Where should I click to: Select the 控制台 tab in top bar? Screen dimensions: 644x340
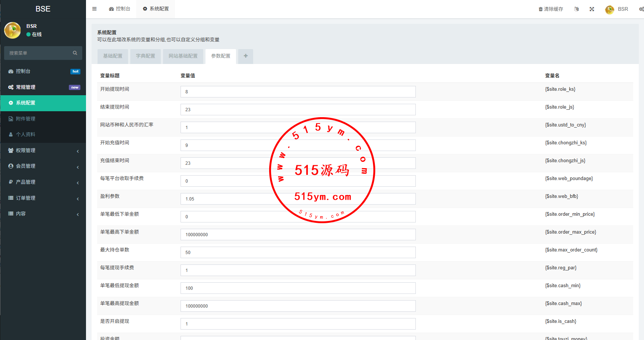pos(119,9)
